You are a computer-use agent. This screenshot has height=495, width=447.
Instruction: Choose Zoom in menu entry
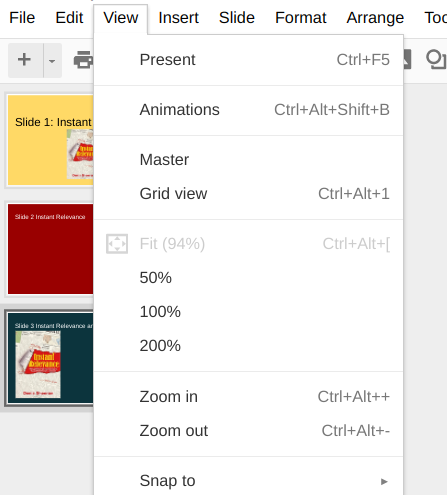[x=248, y=397]
